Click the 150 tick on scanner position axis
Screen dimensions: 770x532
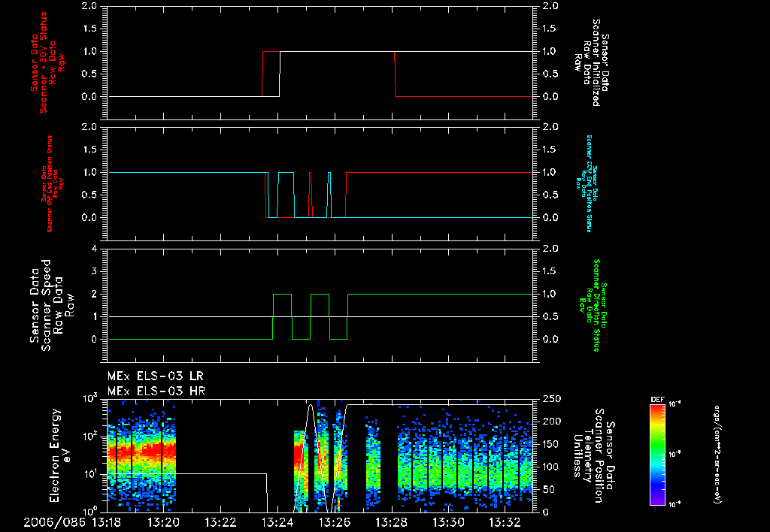click(x=549, y=444)
